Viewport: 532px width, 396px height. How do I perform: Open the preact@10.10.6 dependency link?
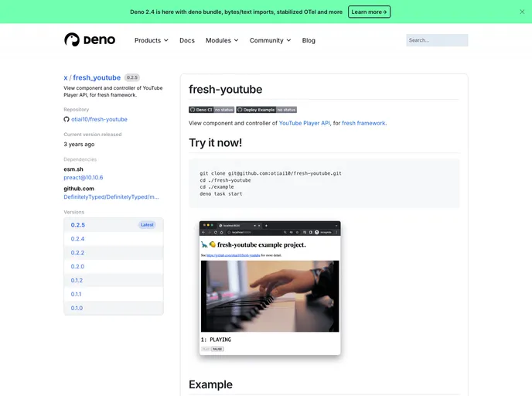84,177
